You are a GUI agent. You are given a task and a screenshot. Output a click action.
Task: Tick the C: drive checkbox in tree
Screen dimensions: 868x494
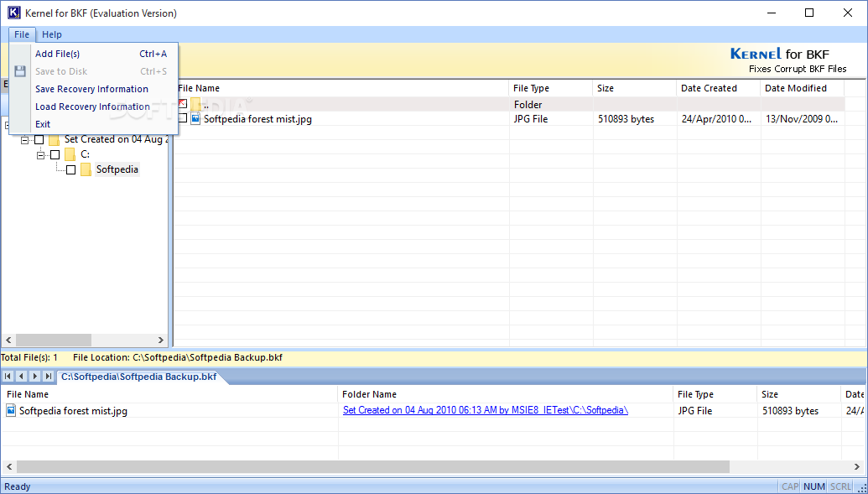click(55, 155)
